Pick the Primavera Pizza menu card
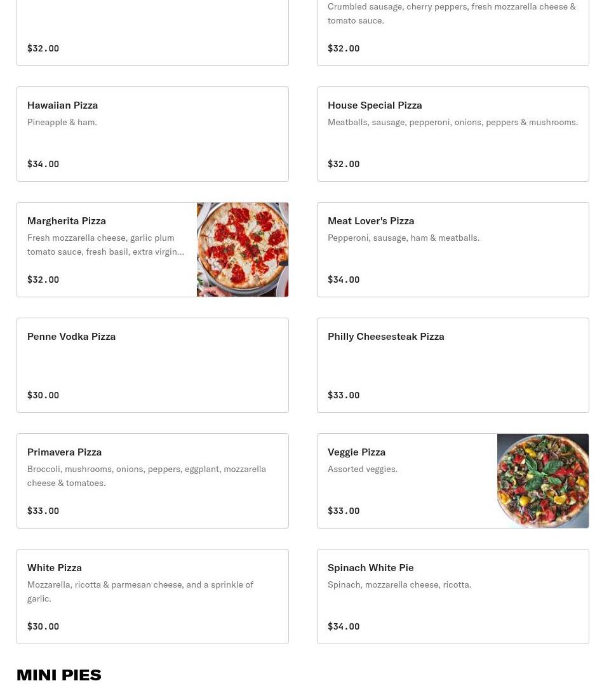This screenshot has width=616, height=688. pyautogui.click(x=152, y=481)
